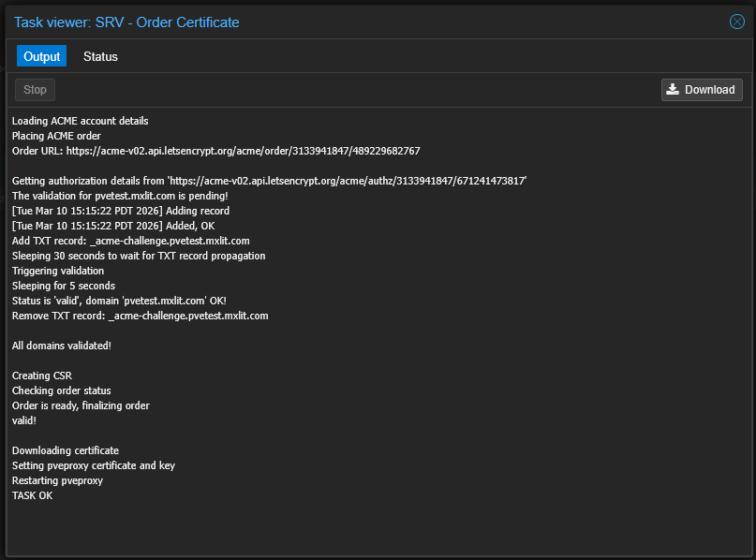Screen dimensions: 756x560
Task: Switch to the Status tab
Action: point(100,56)
